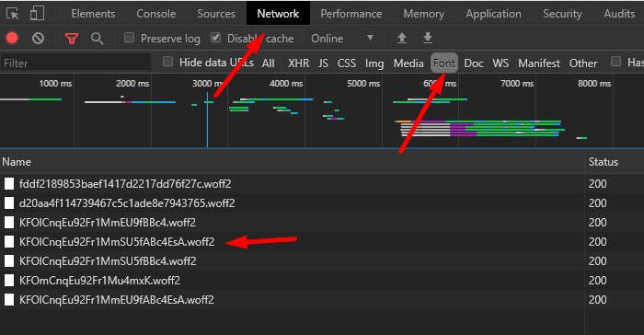Switch to the Security tab
The height and width of the screenshot is (335, 644).
(x=562, y=14)
